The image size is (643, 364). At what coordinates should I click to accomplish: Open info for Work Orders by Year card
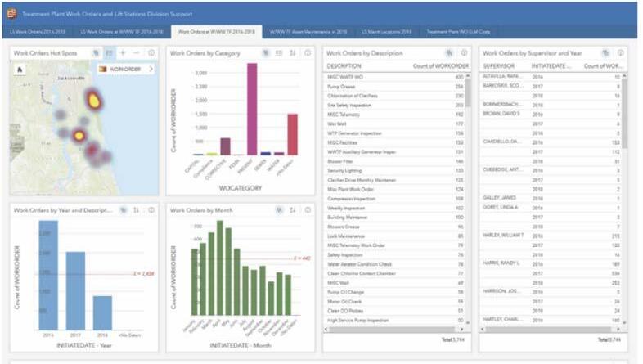pyautogui.click(x=151, y=210)
